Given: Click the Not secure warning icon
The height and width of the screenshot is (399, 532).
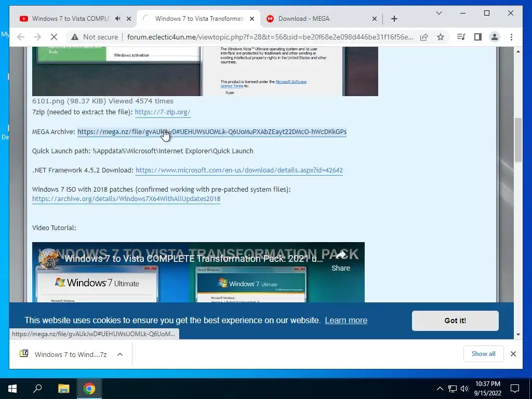Looking at the screenshot, I should [75, 37].
